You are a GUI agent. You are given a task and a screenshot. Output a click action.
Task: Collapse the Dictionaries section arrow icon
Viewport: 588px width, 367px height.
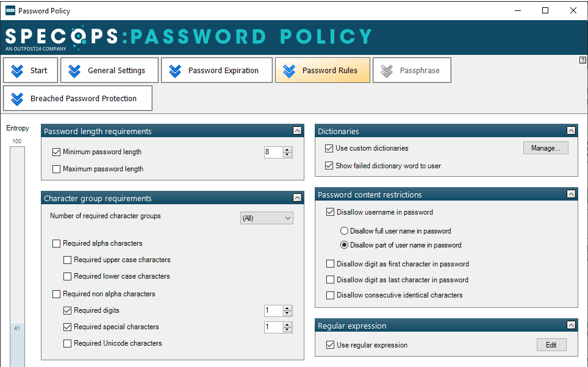(x=571, y=130)
